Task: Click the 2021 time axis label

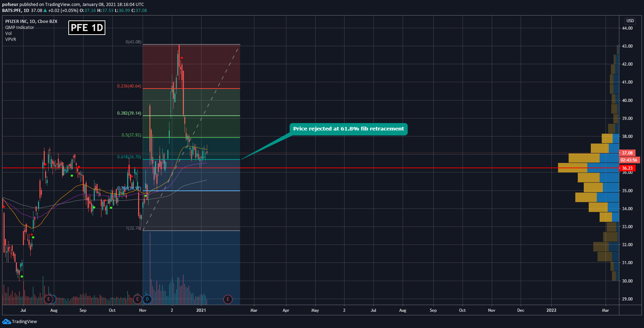Action: pos(201,310)
